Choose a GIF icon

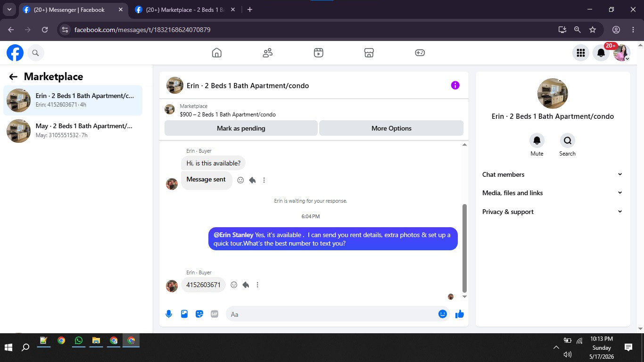pos(215,314)
